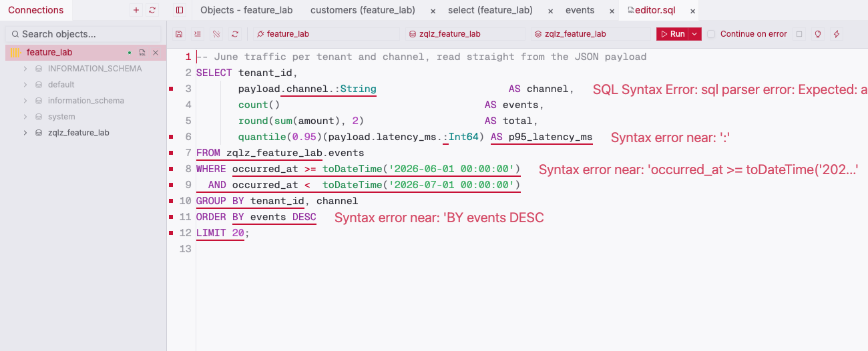Viewport: 868px width, 351px height.
Task: Click the red error marker on line 3
Action: 172,89
